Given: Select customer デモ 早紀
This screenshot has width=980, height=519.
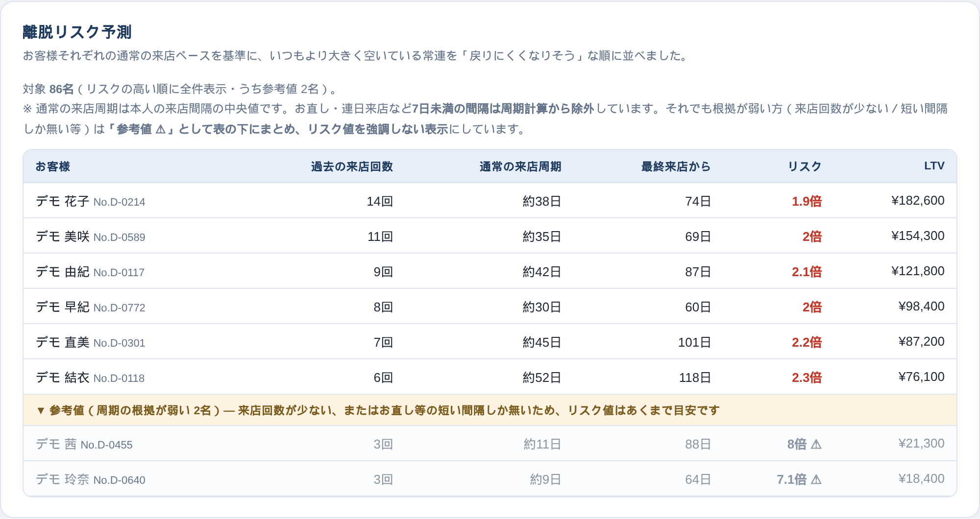Looking at the screenshot, I should click(x=63, y=307).
